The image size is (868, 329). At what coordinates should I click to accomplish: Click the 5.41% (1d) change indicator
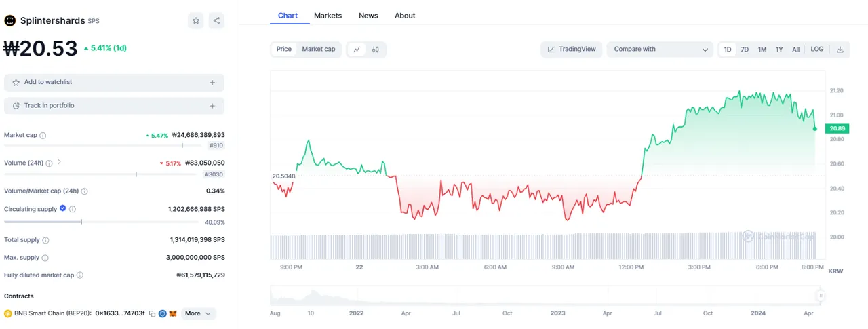click(105, 48)
